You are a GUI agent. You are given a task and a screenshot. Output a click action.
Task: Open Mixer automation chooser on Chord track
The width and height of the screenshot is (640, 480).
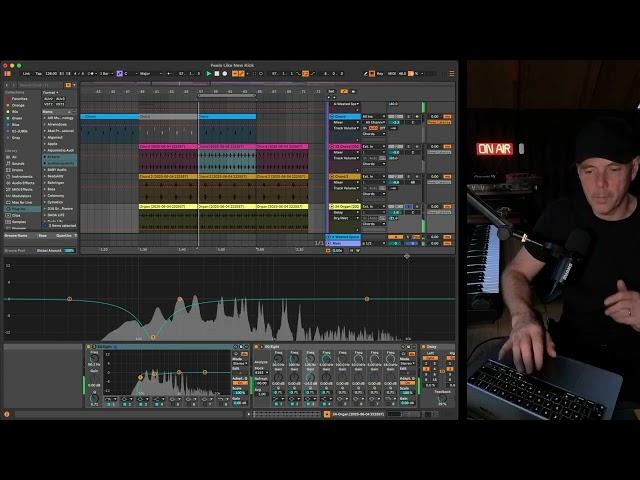coord(345,122)
